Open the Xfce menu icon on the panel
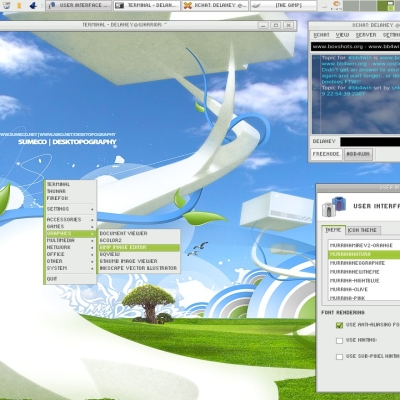 coord(7,5)
